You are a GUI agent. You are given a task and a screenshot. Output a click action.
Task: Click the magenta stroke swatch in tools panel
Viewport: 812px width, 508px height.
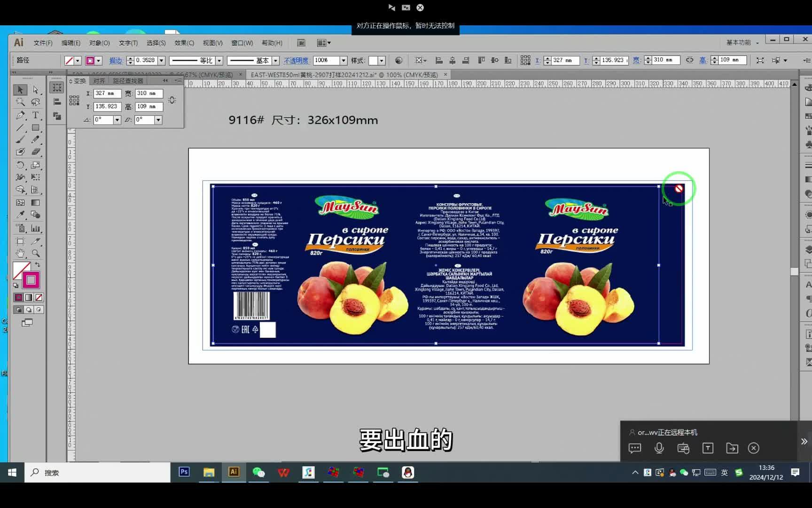(31, 280)
